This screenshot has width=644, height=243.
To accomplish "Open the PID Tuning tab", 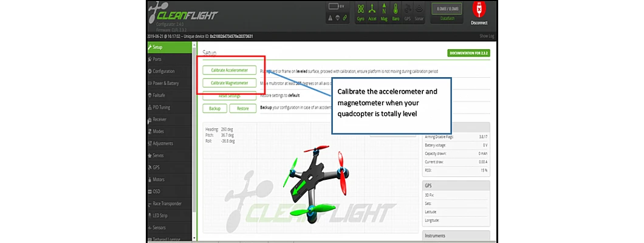I will click(x=170, y=107).
